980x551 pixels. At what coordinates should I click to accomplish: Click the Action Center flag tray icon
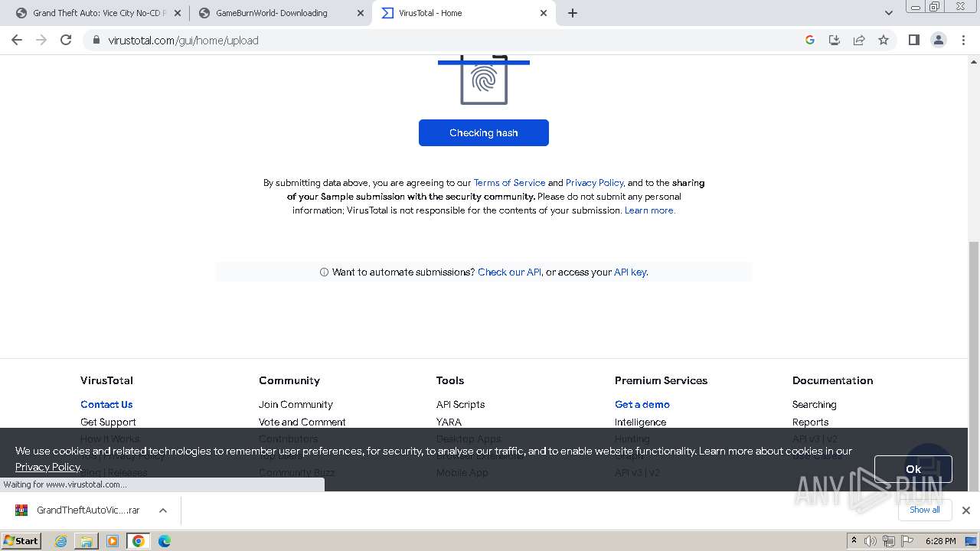(906, 541)
